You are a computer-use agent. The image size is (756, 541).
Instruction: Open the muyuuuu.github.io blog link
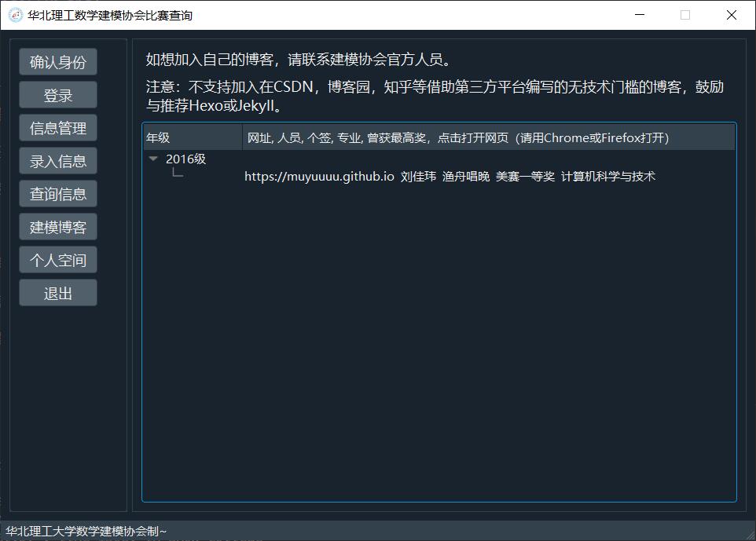coord(319,177)
